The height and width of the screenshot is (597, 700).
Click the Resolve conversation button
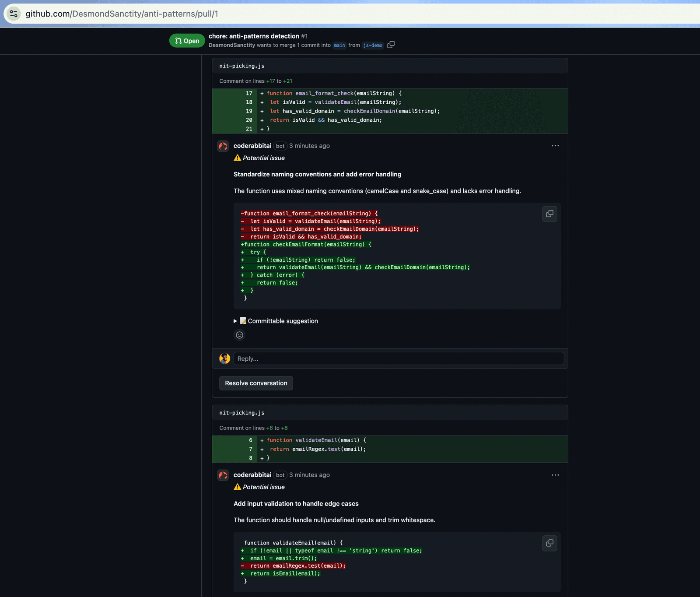pyautogui.click(x=256, y=383)
